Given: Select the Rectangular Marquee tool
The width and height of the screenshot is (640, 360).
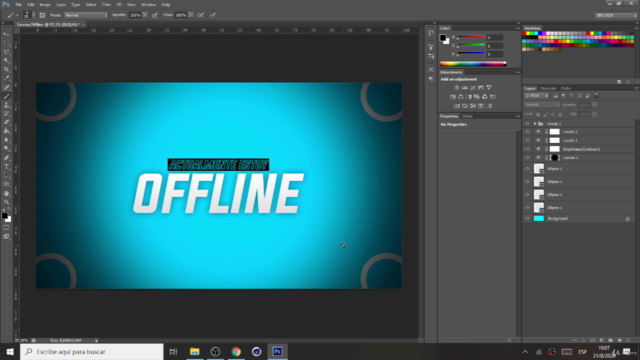Looking at the screenshot, I should coord(7,43).
